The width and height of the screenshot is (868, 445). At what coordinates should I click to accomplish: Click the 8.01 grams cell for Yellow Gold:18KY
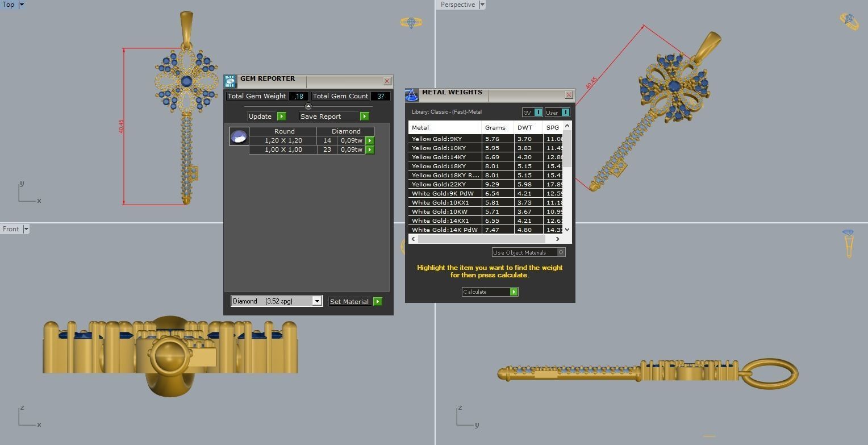tap(497, 166)
